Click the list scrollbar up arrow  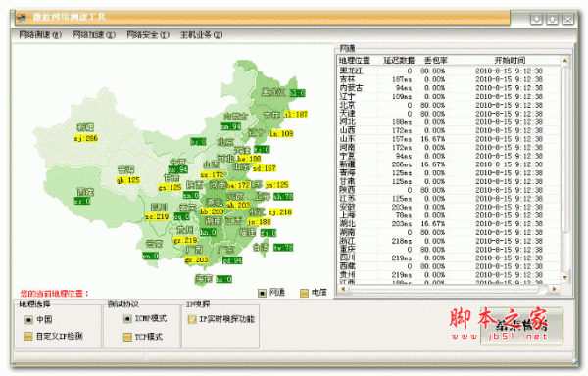pos(564,61)
